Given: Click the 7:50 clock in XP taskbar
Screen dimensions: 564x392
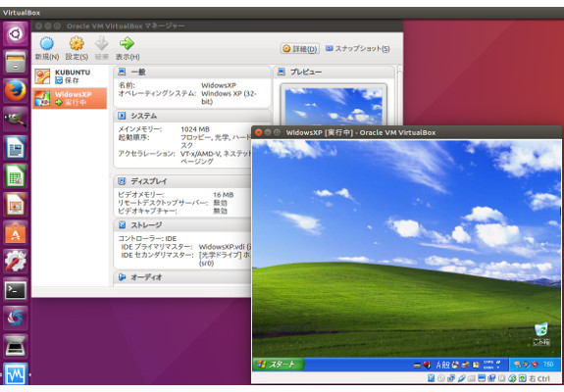Looking at the screenshot, I should [x=548, y=365].
